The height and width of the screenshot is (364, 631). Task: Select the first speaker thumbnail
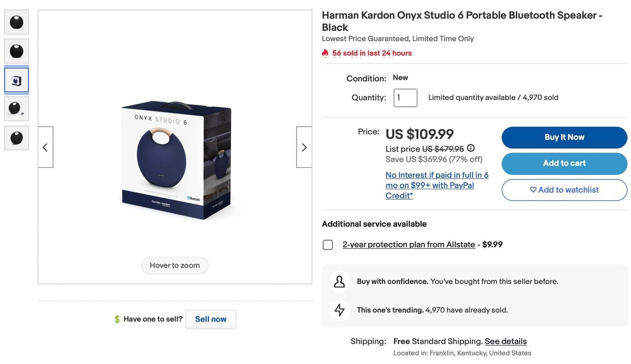pyautogui.click(x=17, y=22)
